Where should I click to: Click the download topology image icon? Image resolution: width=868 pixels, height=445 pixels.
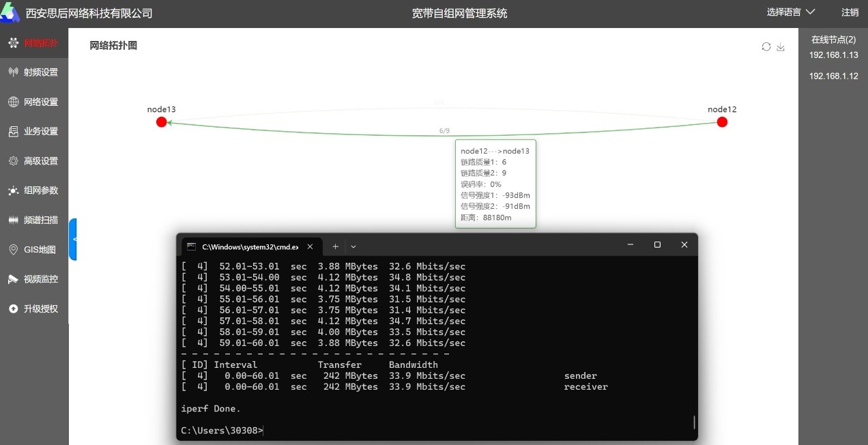[x=781, y=46]
